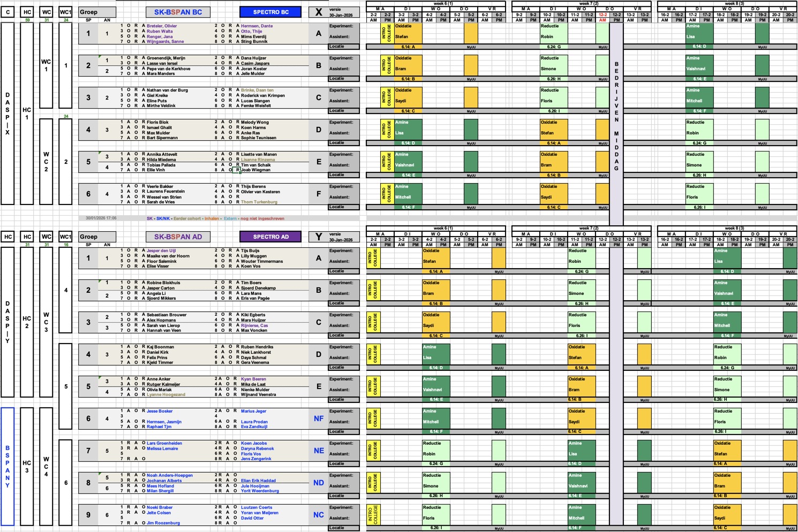Click the 'nog niet ingeschreven' legend text
The width and height of the screenshot is (798, 532).
point(262,218)
